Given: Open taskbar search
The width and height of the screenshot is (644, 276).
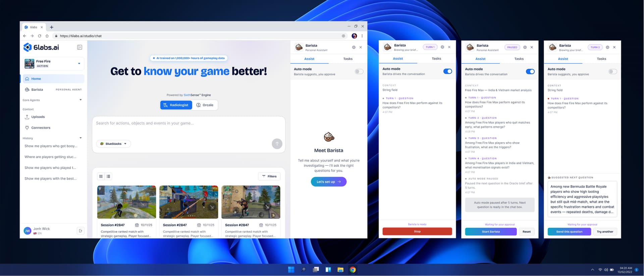Looking at the screenshot, I should (x=303, y=270).
